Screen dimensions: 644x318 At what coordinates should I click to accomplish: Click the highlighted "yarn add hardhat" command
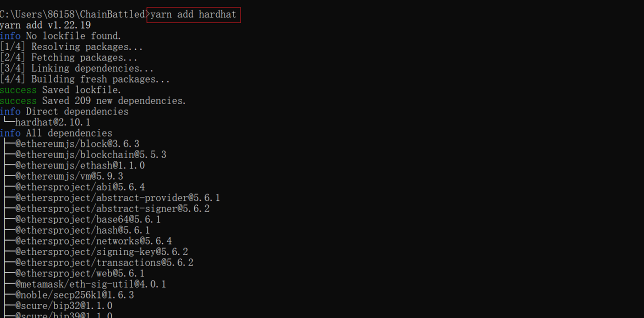coord(193,14)
